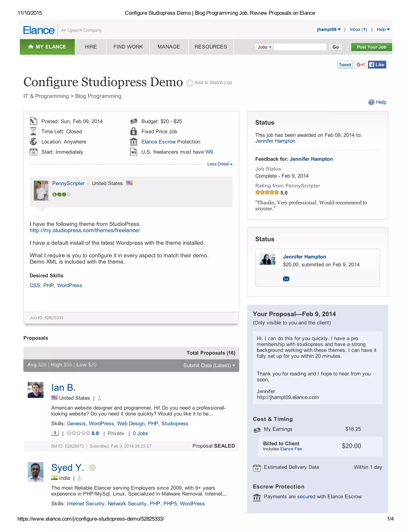Open the FIND WORK menu tab
Screen dimensions: 411x532
point(128,47)
